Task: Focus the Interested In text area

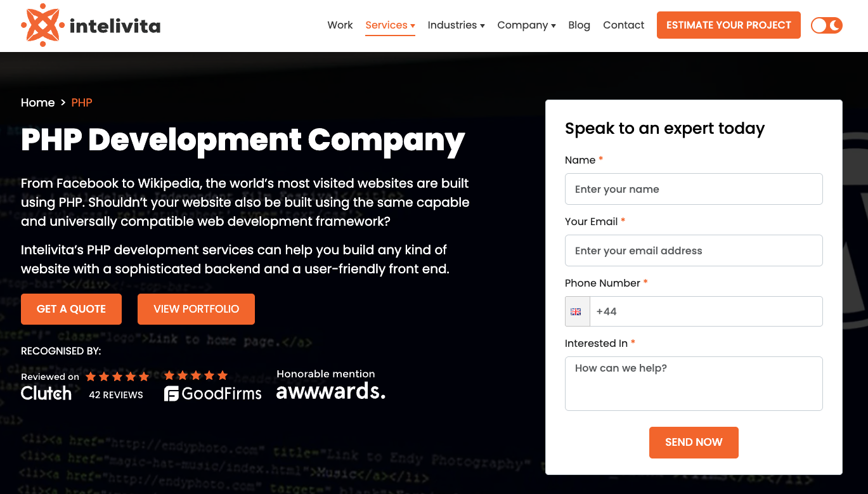Action: click(694, 384)
